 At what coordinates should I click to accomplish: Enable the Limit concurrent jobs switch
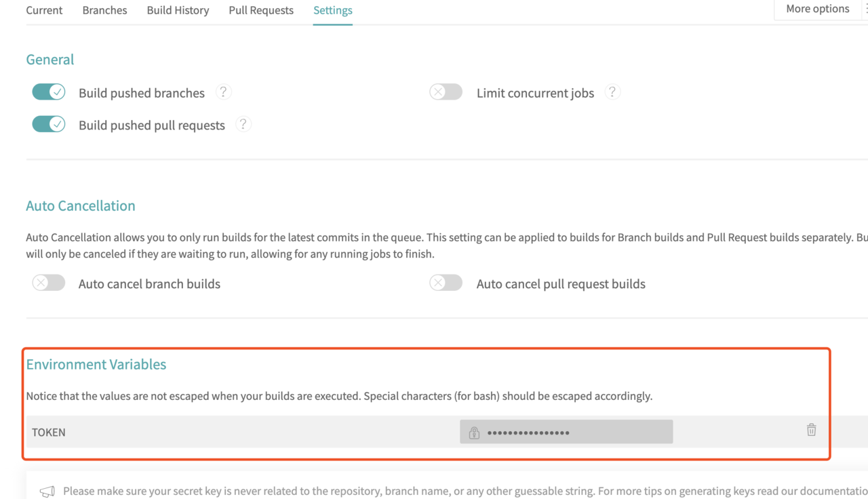click(x=446, y=92)
